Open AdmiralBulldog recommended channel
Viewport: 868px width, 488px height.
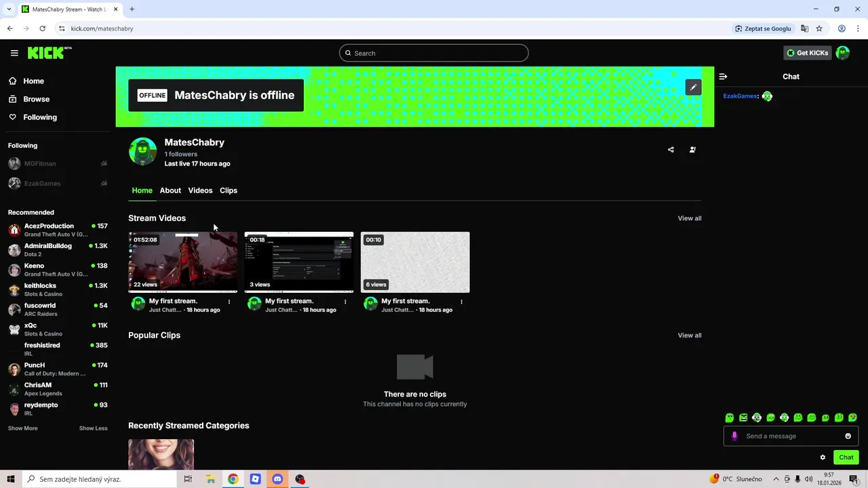tap(58, 250)
